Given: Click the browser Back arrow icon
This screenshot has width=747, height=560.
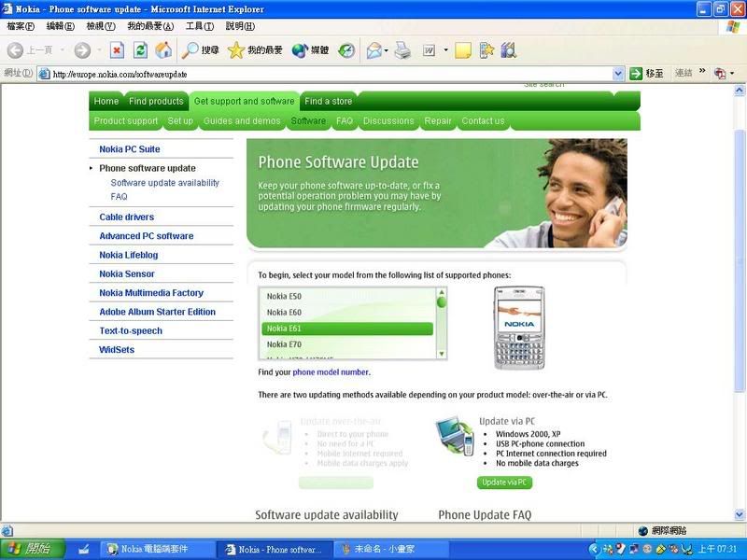Looking at the screenshot, I should [x=15, y=50].
